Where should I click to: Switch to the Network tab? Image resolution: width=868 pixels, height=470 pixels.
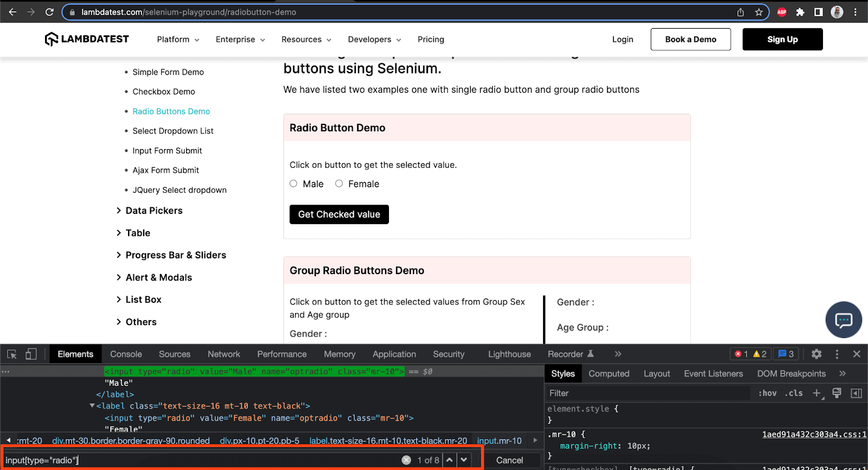tap(224, 354)
